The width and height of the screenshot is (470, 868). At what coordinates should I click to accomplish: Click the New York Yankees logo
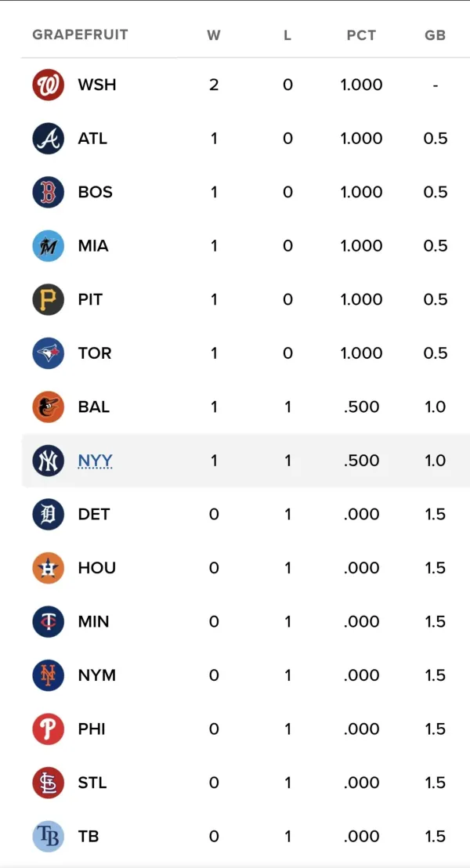tap(48, 461)
